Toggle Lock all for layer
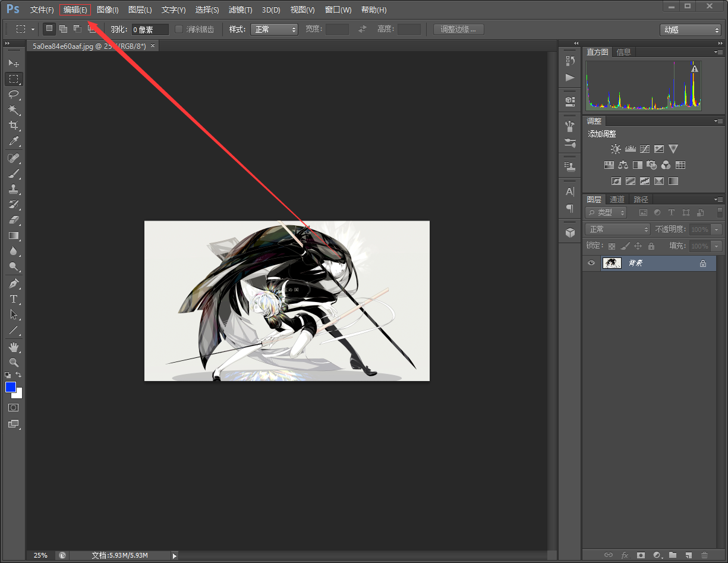Viewport: 728px width, 563px height. point(651,246)
